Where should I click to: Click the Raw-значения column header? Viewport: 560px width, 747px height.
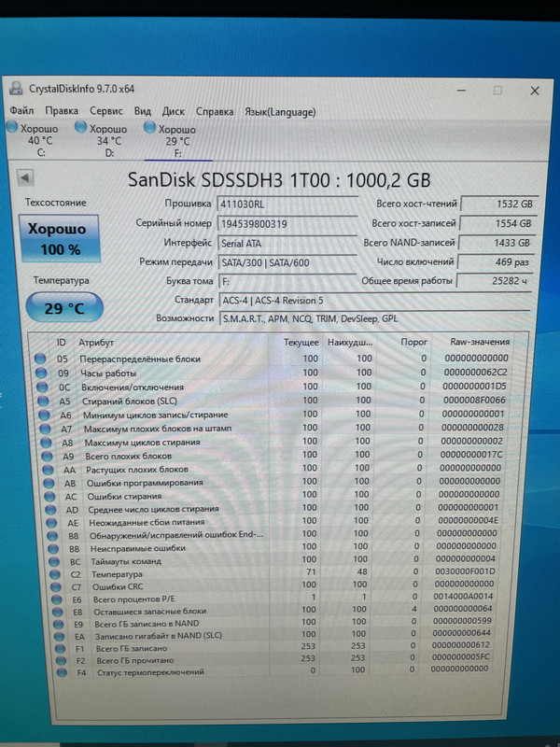pyautogui.click(x=480, y=342)
